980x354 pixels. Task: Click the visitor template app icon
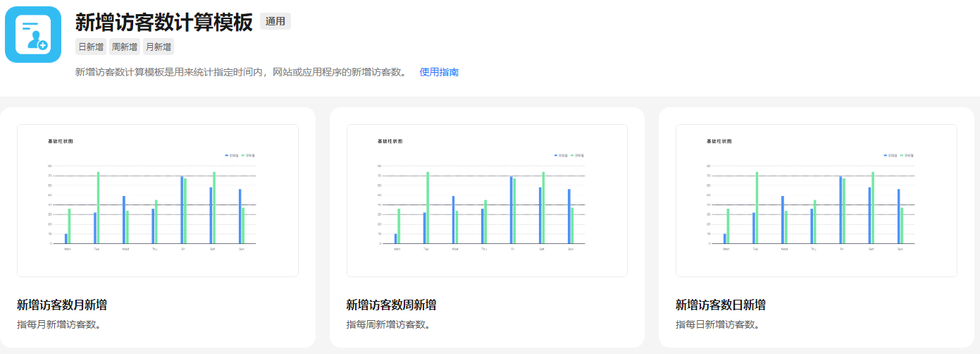pos(33,35)
